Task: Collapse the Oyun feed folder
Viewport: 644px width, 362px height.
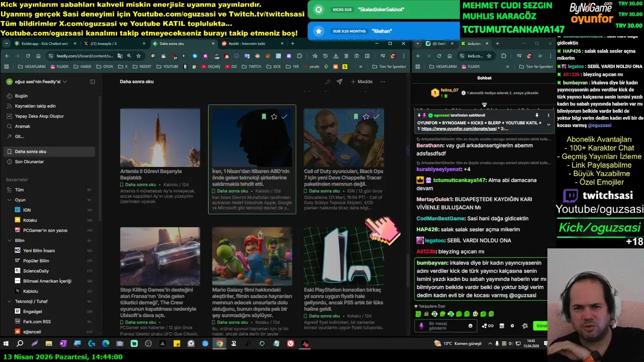Action: 10,200
